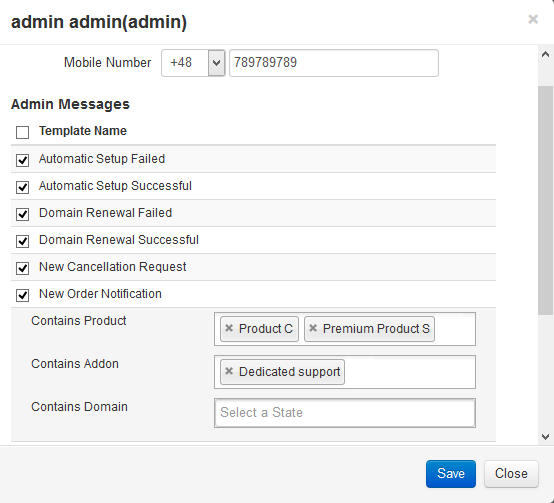
Task: Uncheck Domain Renewal Successful checkbox
Action: coord(23,241)
